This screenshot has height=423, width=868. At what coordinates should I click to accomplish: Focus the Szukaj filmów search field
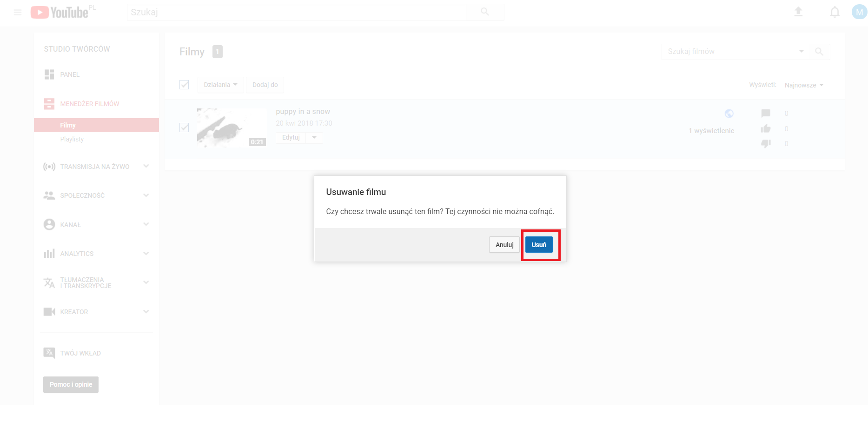pos(730,52)
